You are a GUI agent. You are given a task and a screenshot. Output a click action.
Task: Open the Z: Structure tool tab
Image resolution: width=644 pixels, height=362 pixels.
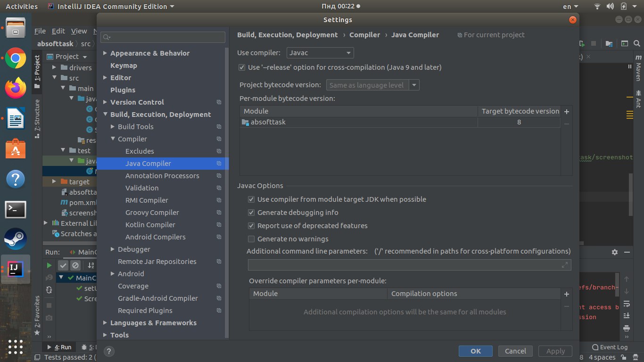pos(37,119)
